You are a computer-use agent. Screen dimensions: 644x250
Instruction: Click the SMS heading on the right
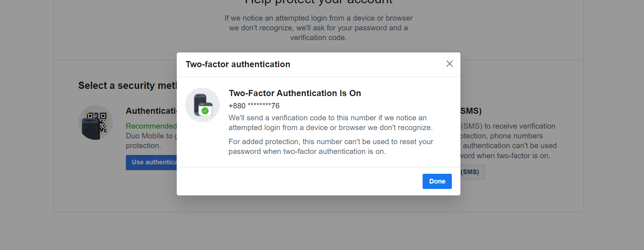coord(471,111)
